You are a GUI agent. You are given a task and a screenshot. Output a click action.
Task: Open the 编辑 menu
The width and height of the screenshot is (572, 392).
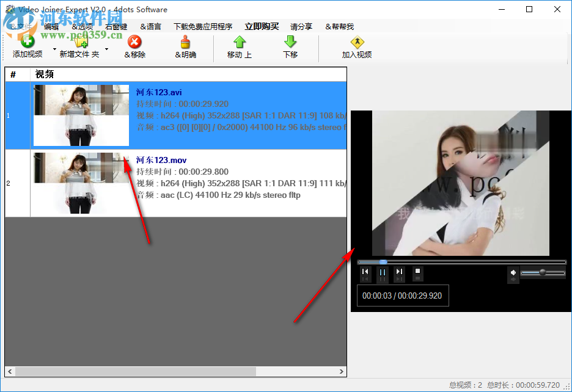(52, 26)
